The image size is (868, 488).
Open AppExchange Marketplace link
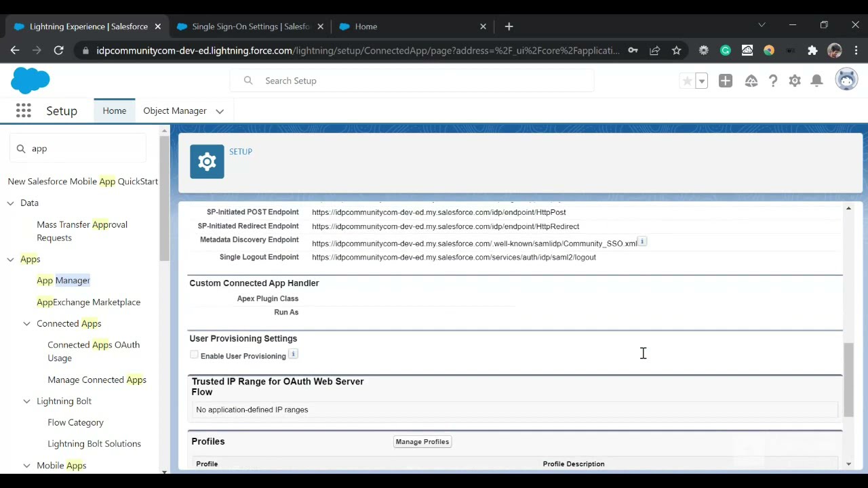tap(88, 302)
